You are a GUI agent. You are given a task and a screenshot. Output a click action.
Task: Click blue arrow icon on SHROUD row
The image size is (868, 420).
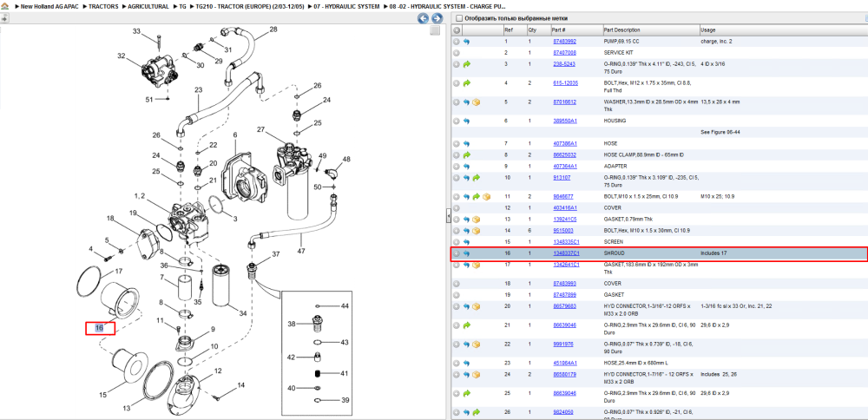(x=466, y=253)
